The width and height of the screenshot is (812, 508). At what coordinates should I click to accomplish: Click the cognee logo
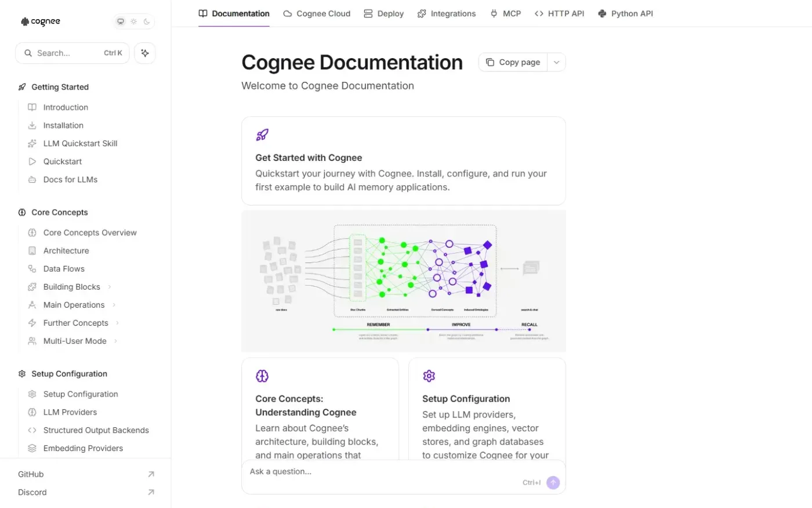[x=41, y=21]
